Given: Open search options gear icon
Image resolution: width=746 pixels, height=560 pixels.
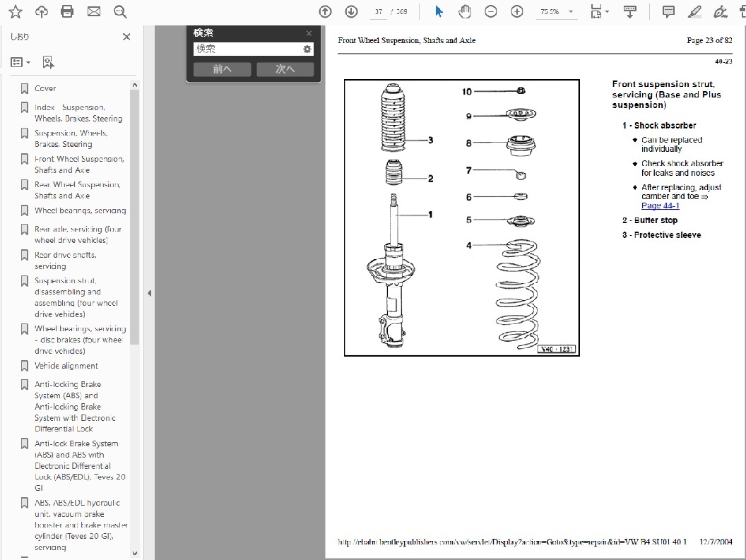Looking at the screenshot, I should 307,49.
